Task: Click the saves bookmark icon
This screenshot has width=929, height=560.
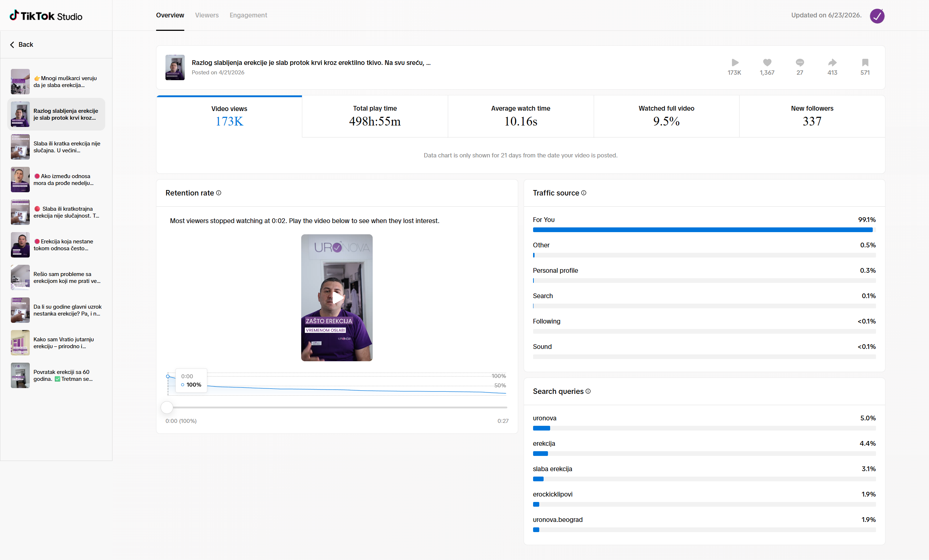Action: 865,62
